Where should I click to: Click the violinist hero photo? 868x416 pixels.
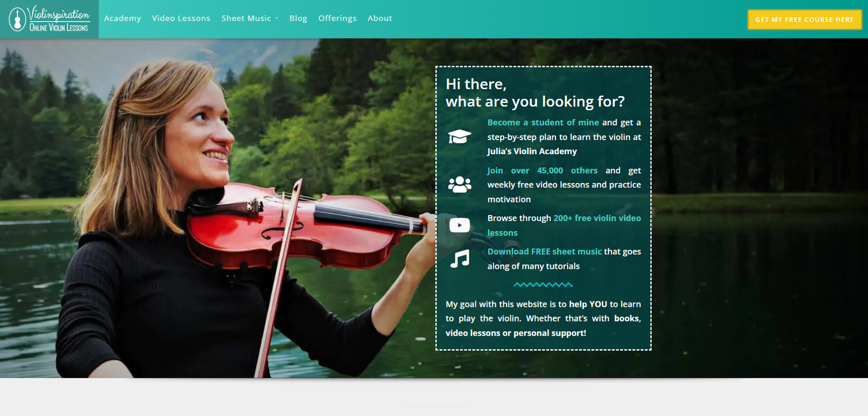point(217,217)
